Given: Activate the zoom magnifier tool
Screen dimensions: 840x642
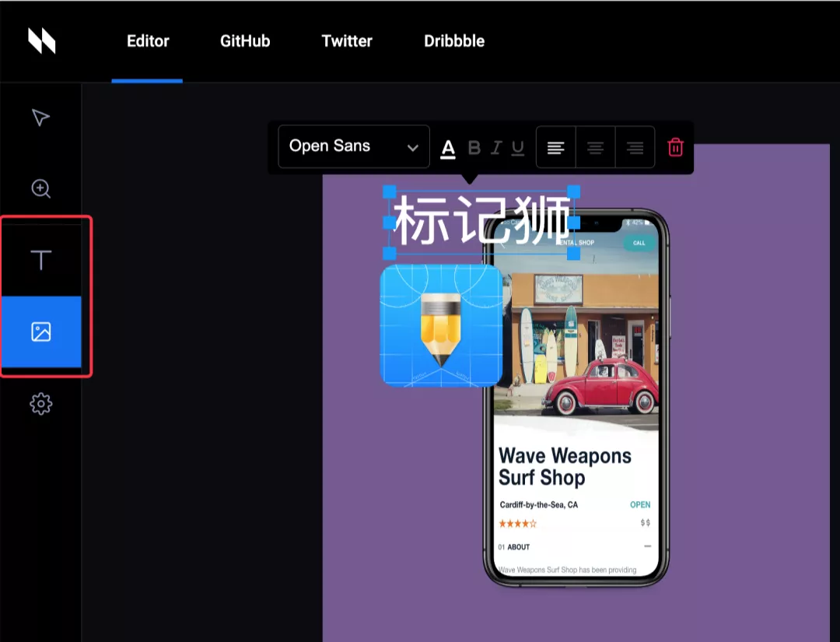Looking at the screenshot, I should [40, 189].
